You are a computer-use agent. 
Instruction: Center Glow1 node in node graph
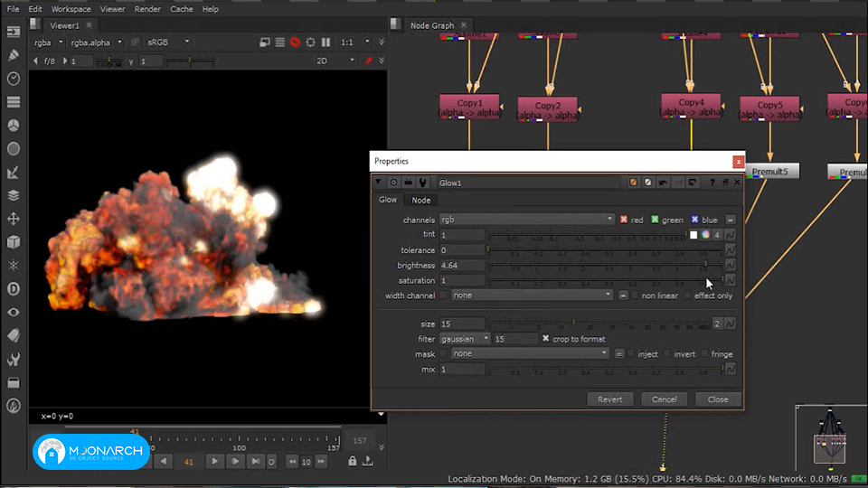(393, 182)
